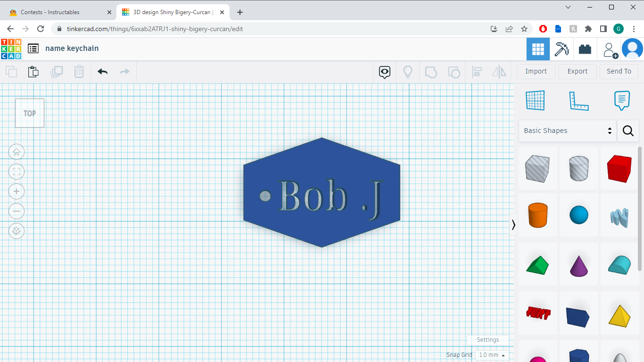The width and height of the screenshot is (644, 362).
Task: Open the shapes search magnifier
Action: 628,131
